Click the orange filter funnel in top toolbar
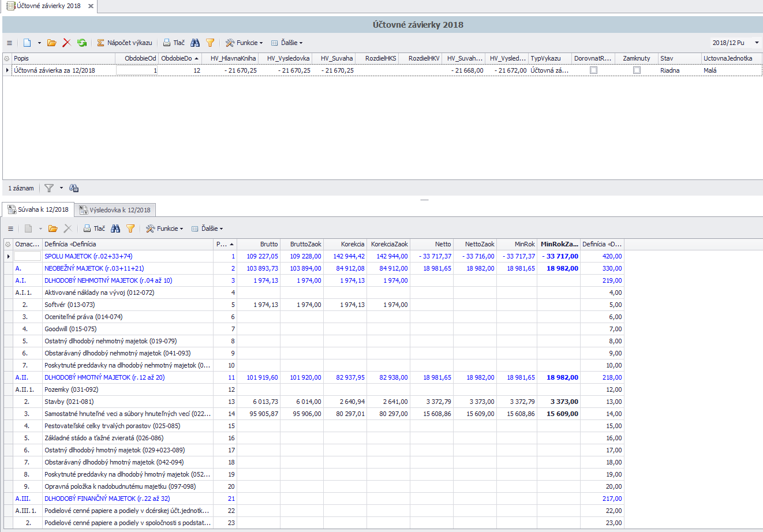Image resolution: width=763 pixels, height=532 pixels. (210, 43)
